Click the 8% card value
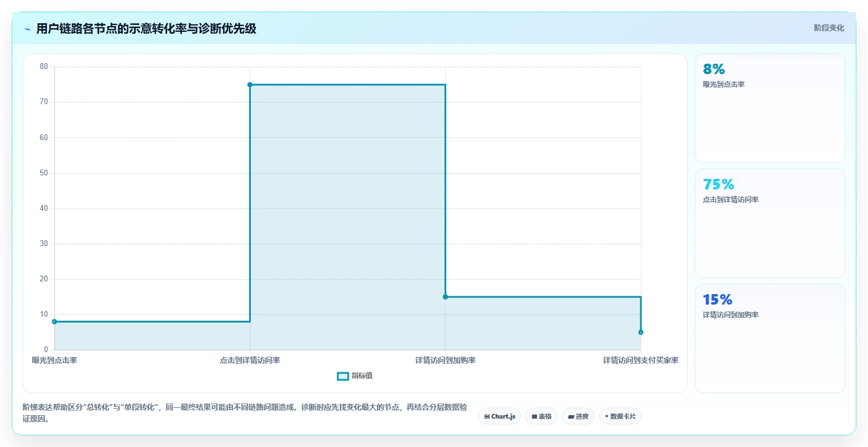The image size is (868, 447). point(714,69)
